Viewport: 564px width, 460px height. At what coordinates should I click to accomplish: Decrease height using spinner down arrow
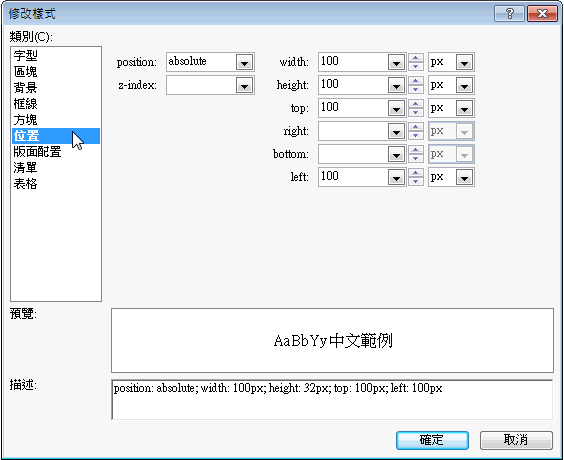(x=416, y=90)
